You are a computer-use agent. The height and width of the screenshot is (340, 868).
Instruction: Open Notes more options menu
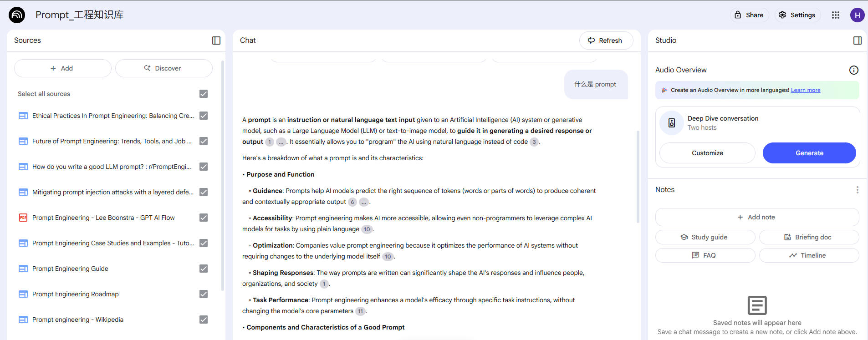[857, 190]
